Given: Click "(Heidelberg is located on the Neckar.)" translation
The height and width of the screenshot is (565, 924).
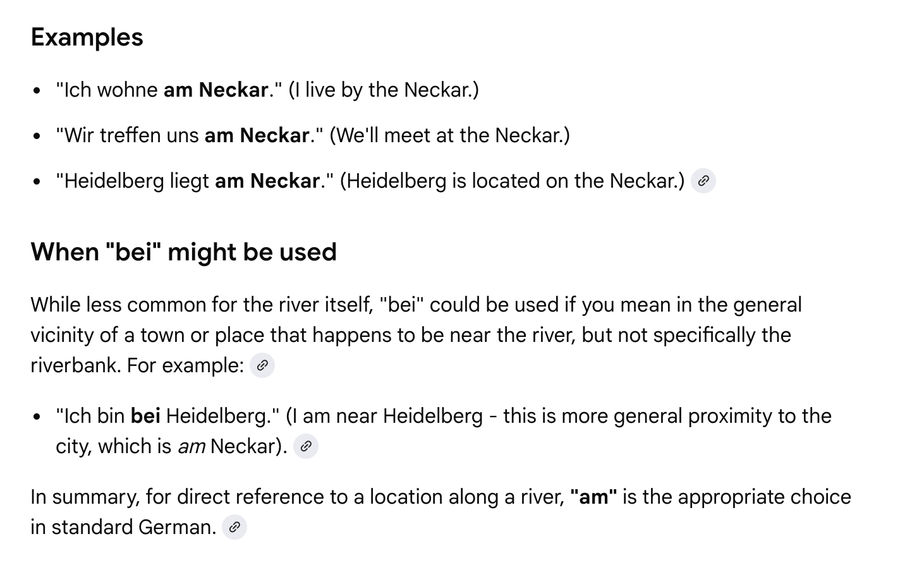Looking at the screenshot, I should 512,181.
